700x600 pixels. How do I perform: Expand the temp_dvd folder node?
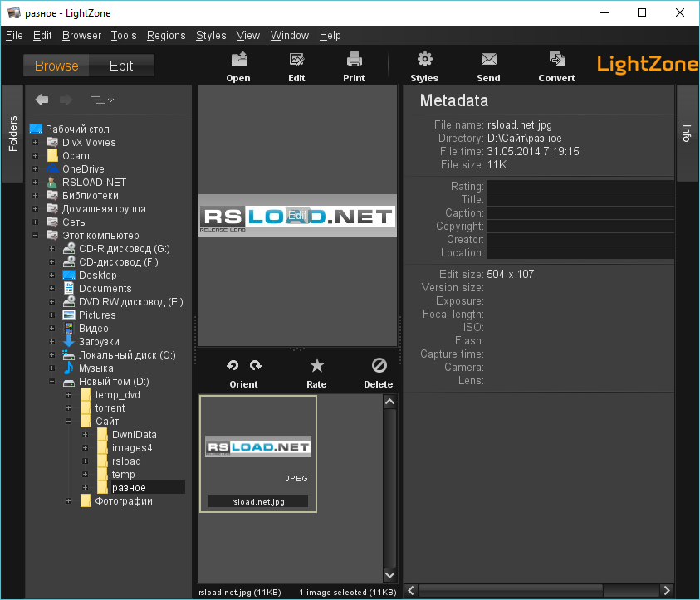pos(68,395)
